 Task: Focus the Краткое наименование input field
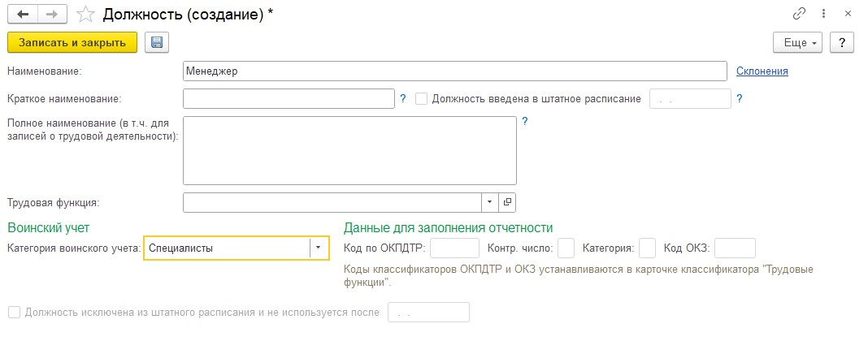tap(289, 99)
